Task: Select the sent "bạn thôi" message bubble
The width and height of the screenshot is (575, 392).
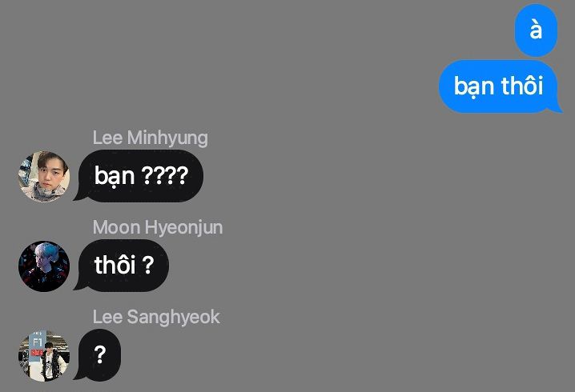Action: point(501,86)
